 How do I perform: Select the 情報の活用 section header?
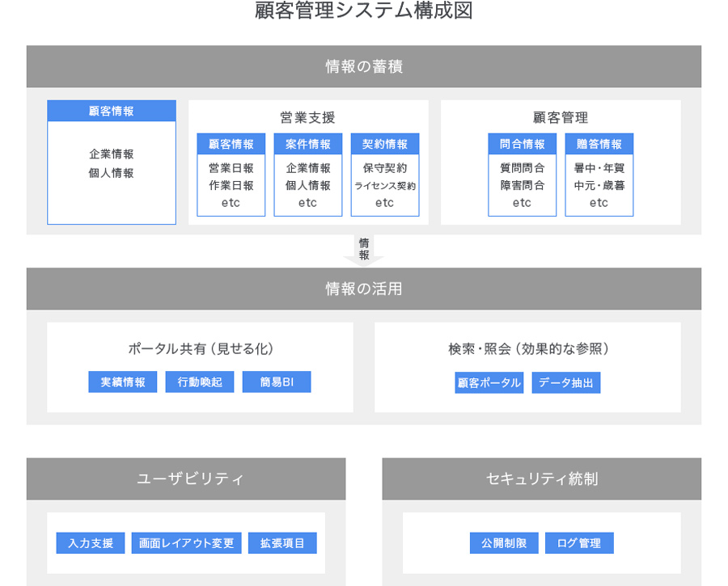[364, 289]
